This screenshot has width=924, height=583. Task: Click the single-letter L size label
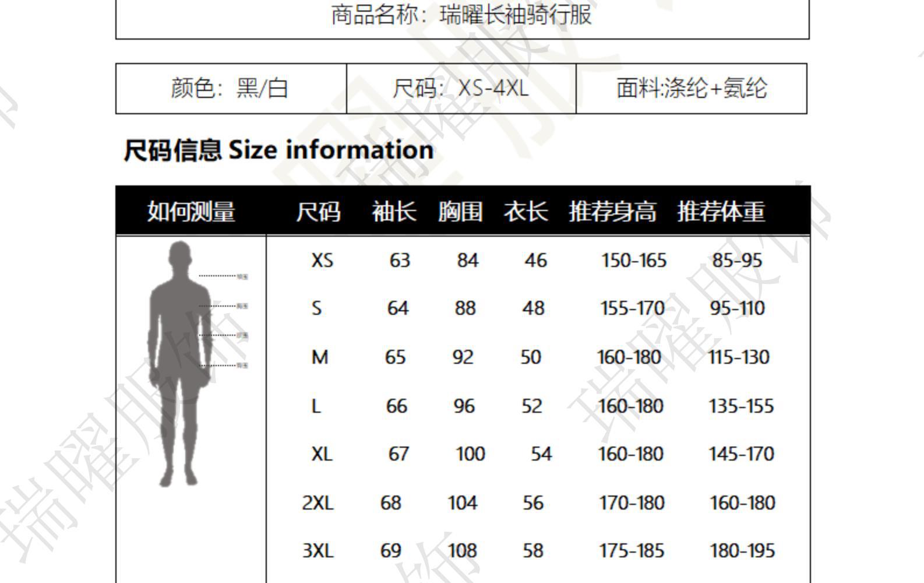click(316, 406)
